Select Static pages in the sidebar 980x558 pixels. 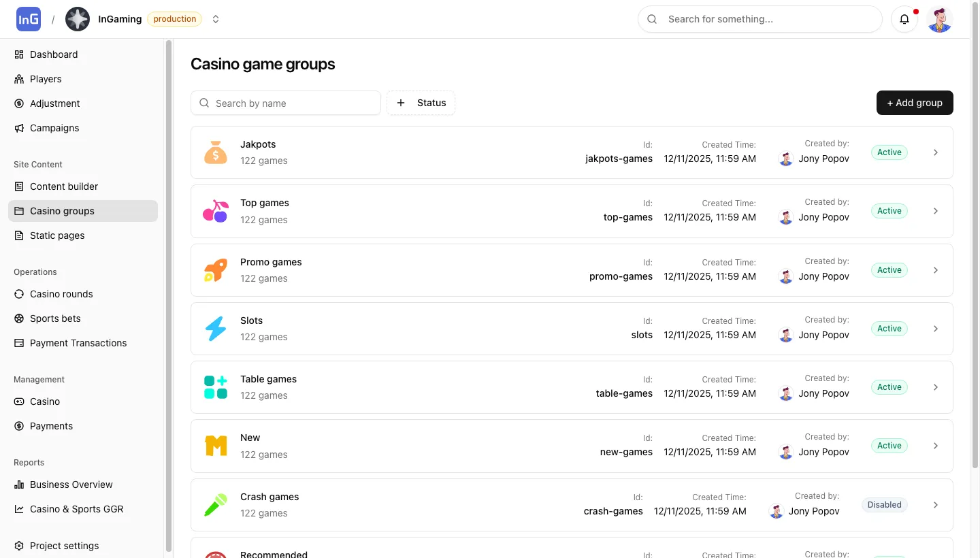tap(56, 235)
